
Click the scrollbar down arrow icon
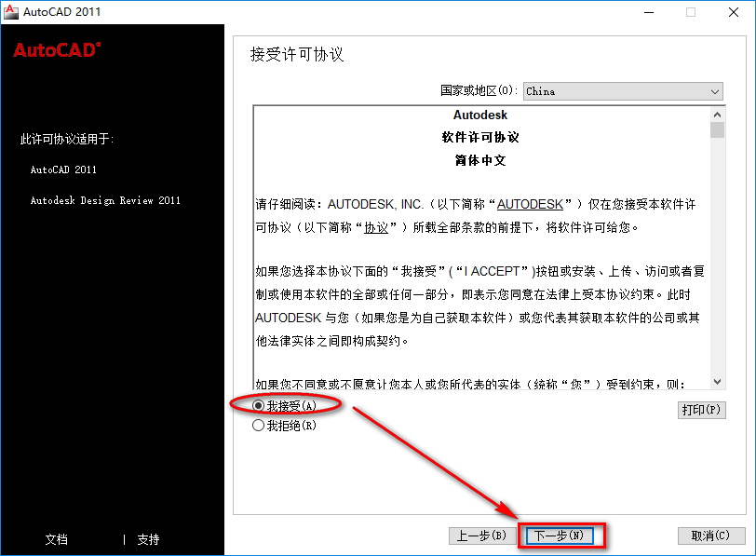click(x=717, y=382)
